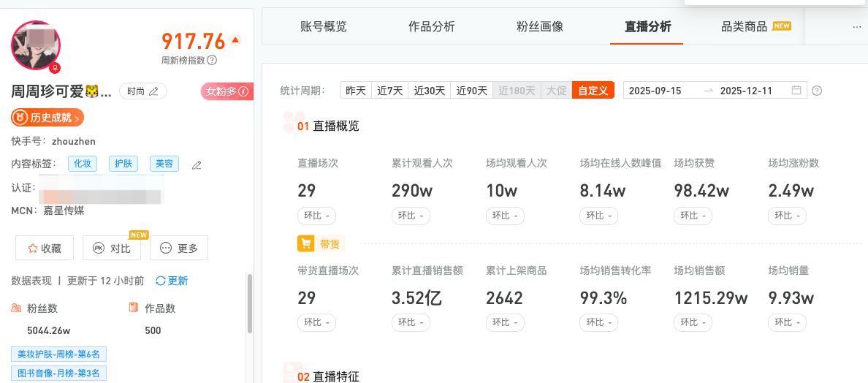Click the 917.76 index score
This screenshot has width=868, height=383.
pyautogui.click(x=194, y=41)
